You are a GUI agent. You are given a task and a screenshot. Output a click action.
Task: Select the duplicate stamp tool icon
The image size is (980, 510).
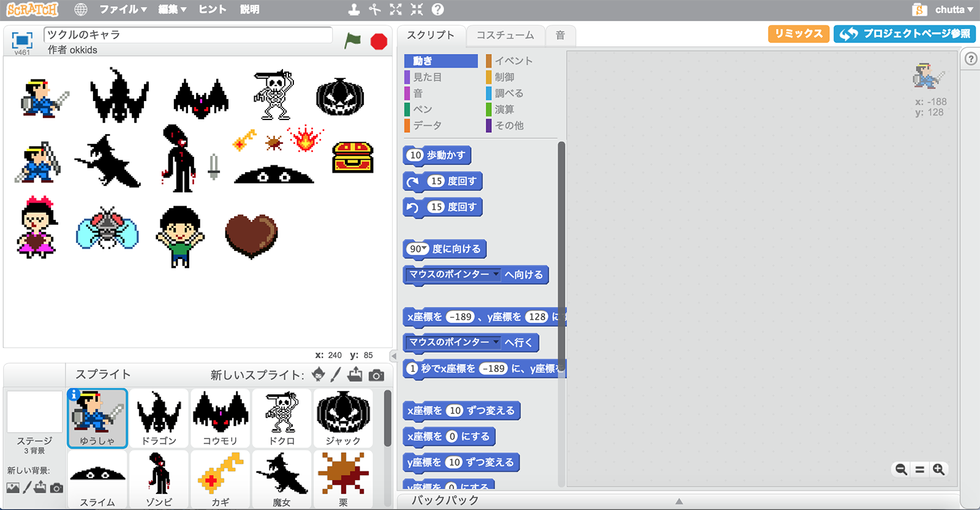(354, 9)
